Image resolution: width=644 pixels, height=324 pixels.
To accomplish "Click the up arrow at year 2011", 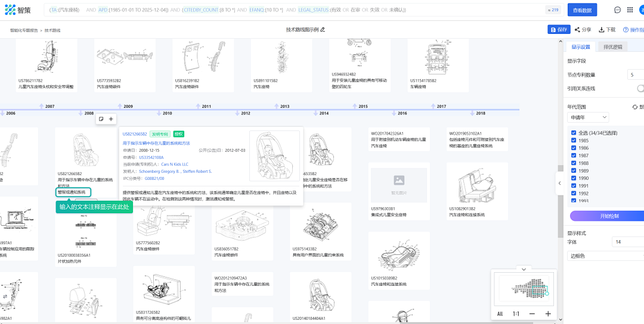I will [x=198, y=106].
